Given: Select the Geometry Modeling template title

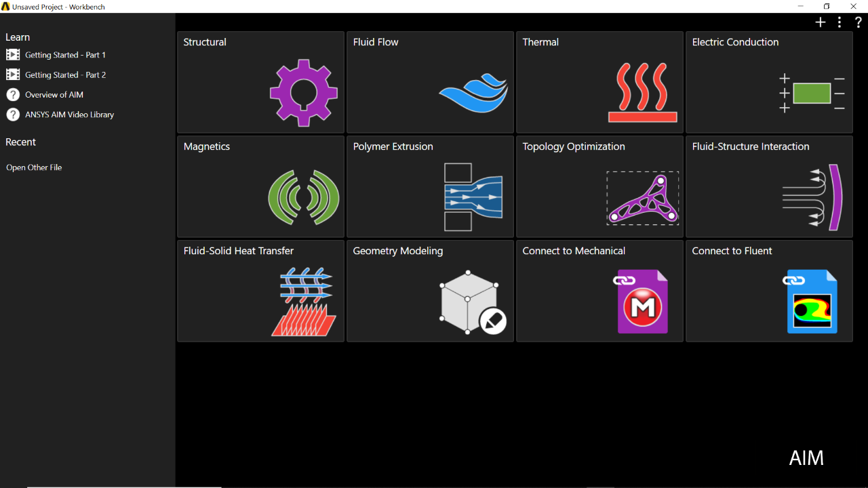Looking at the screenshot, I should pyautogui.click(x=397, y=251).
